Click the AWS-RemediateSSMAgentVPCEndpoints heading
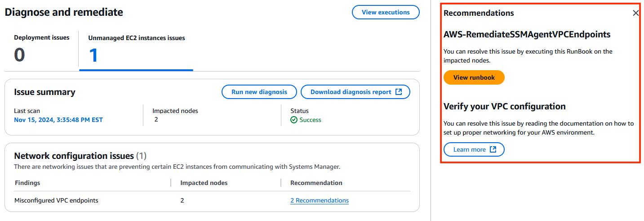The image size is (644, 221). [x=527, y=34]
